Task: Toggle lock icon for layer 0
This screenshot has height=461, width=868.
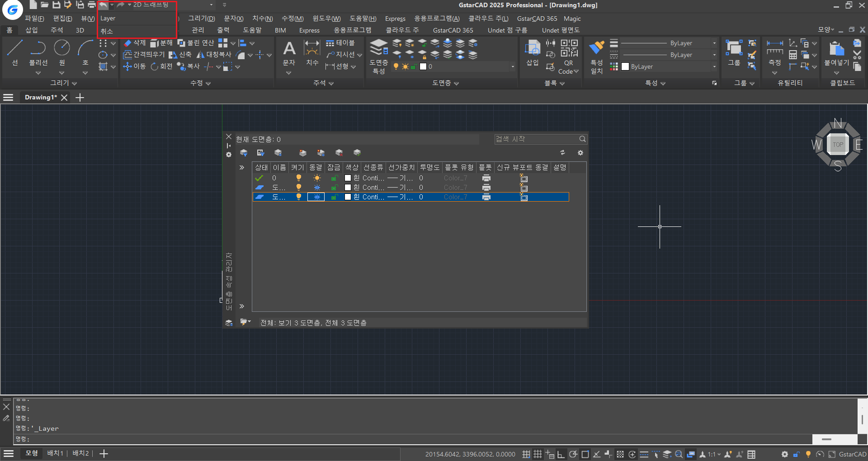Action: click(334, 178)
